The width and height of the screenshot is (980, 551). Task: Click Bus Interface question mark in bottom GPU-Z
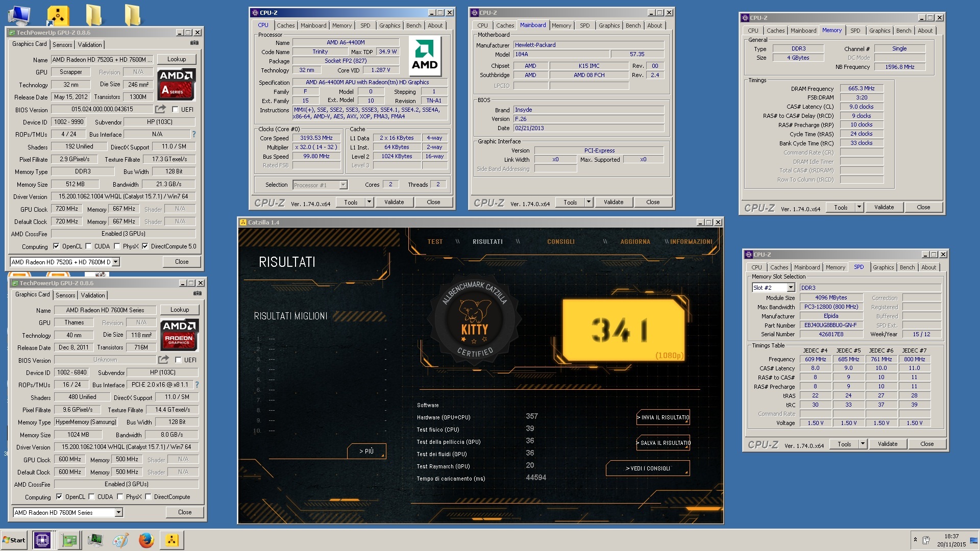tap(197, 385)
